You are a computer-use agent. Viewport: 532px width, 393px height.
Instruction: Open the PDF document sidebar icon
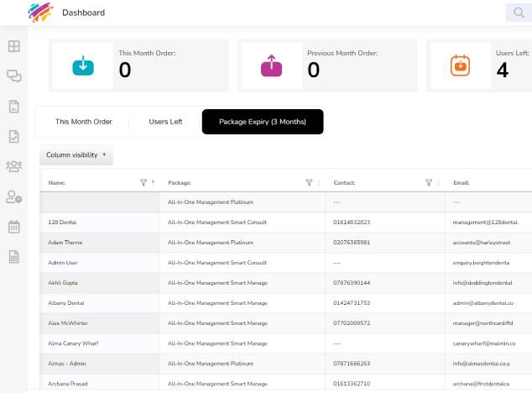click(x=14, y=107)
